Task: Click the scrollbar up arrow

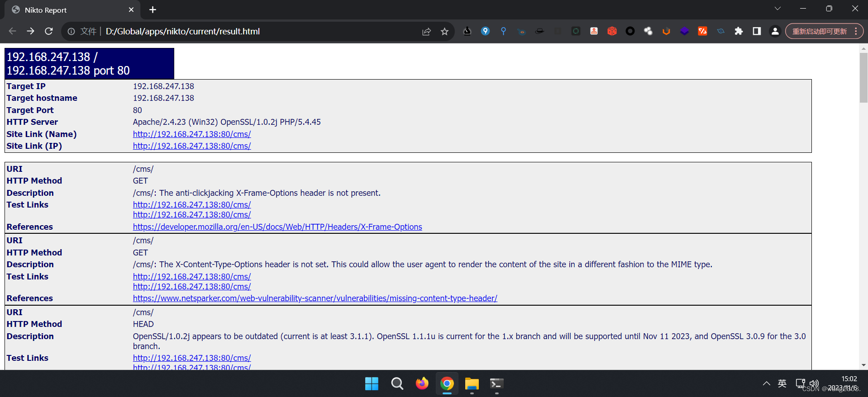Action: [863, 48]
